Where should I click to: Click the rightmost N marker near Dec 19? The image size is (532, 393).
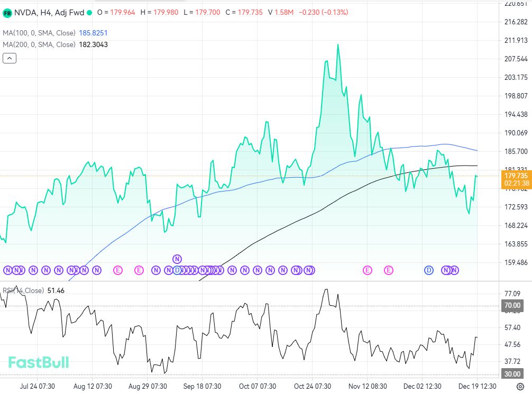(455, 270)
